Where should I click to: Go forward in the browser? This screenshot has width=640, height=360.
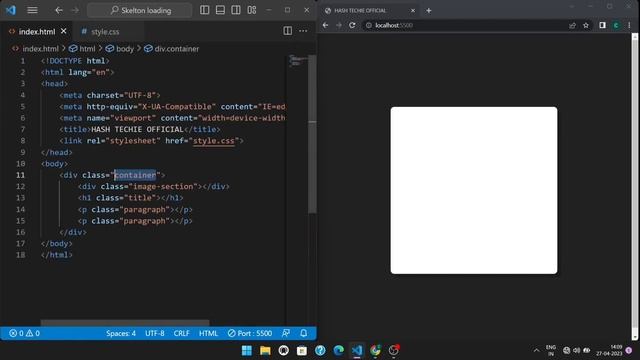click(x=339, y=25)
